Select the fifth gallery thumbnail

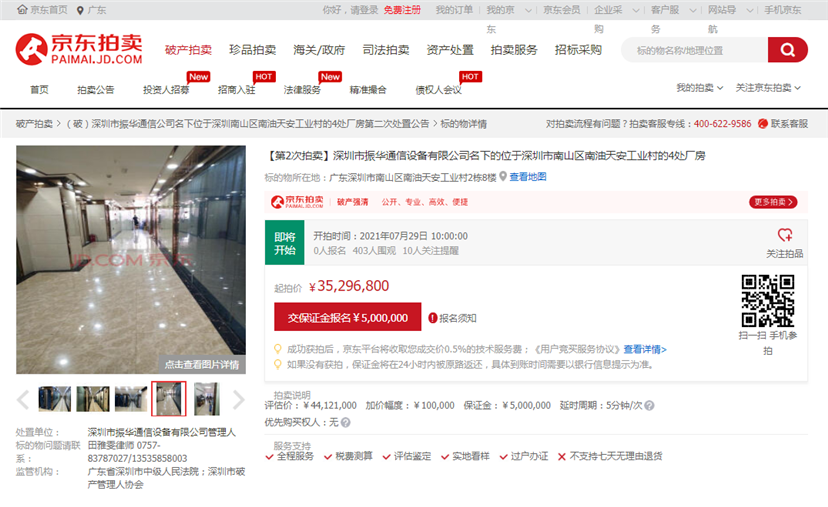click(x=206, y=399)
